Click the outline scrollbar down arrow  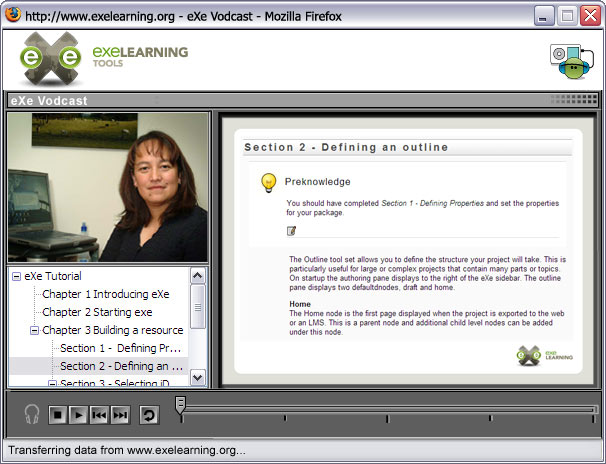[197, 377]
